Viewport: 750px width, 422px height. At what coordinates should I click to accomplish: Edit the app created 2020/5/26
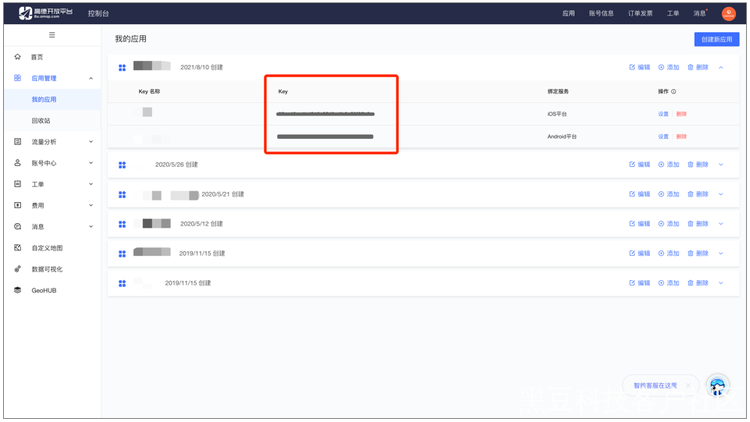(x=640, y=165)
